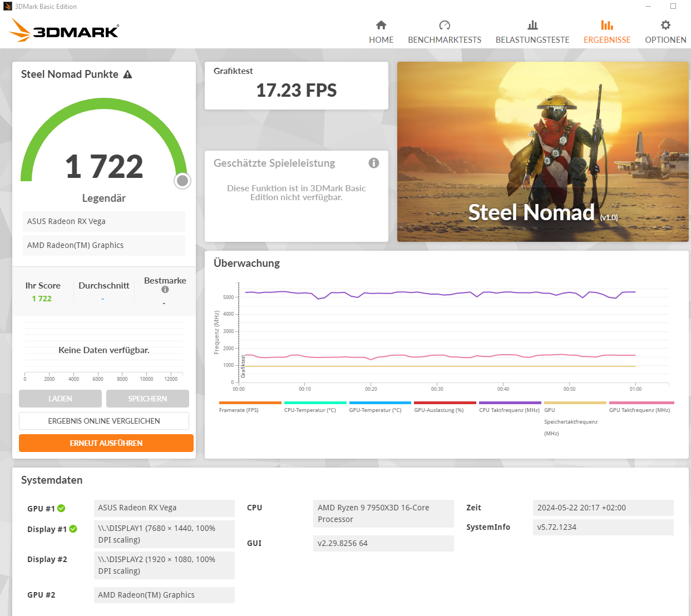Click the GUI version v2.29.8256 64
This screenshot has width=691, height=616.
pos(383,543)
